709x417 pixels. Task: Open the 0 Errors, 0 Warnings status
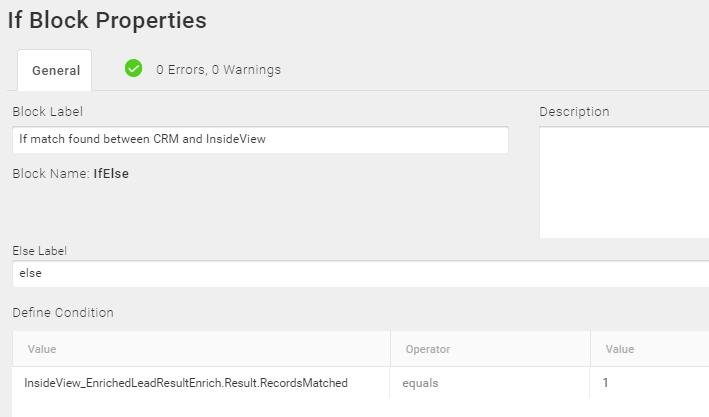click(218, 70)
